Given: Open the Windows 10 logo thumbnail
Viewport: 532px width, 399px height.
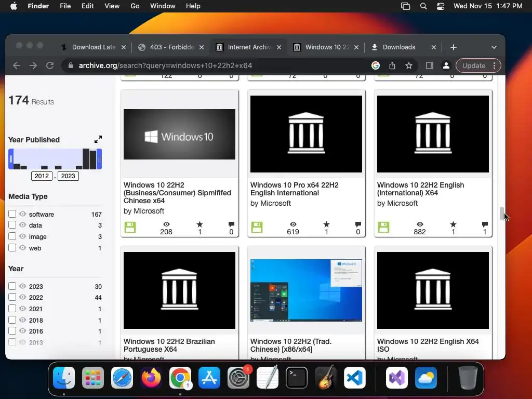Looking at the screenshot, I should pyautogui.click(x=179, y=135).
